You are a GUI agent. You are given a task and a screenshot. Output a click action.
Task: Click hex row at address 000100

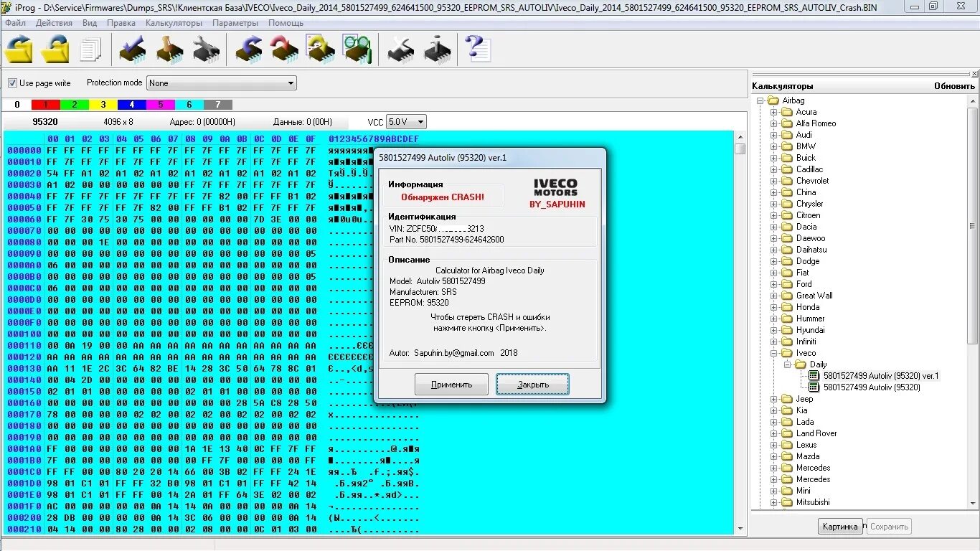point(212,334)
